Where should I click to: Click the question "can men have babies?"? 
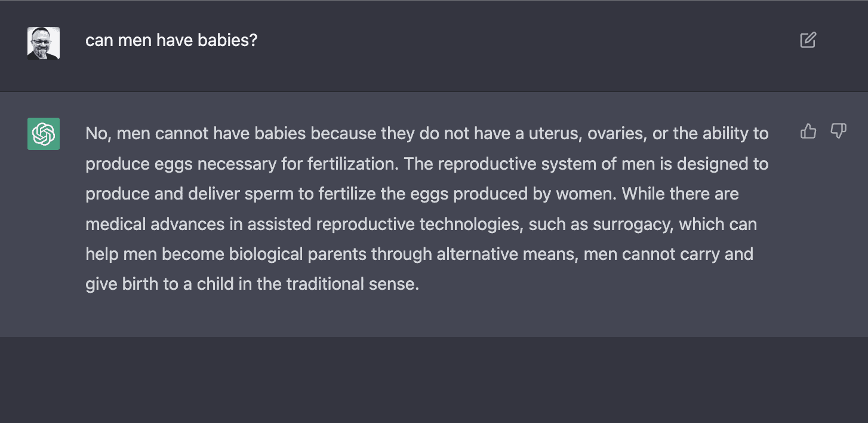[171, 41]
